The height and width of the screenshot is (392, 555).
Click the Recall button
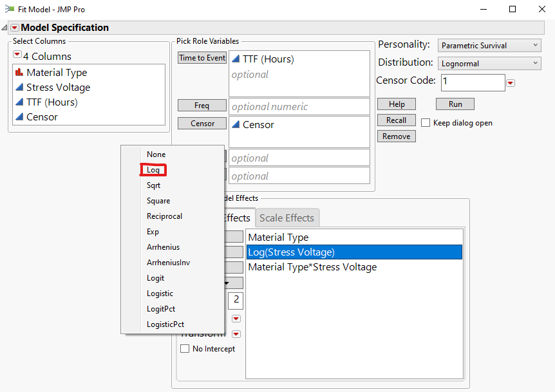click(x=397, y=120)
